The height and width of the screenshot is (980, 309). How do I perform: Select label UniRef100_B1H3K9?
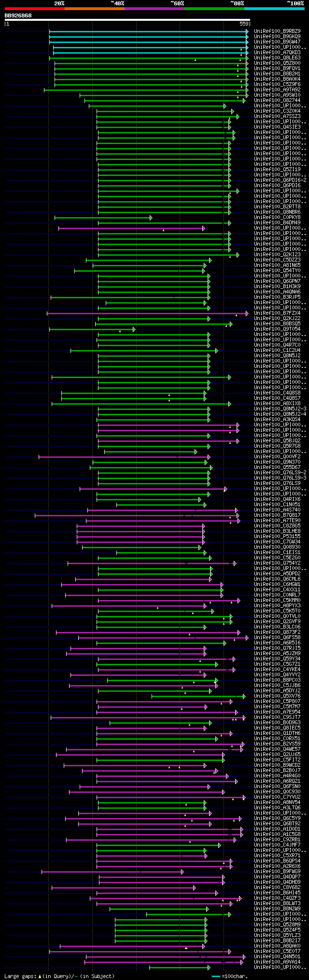point(277,286)
